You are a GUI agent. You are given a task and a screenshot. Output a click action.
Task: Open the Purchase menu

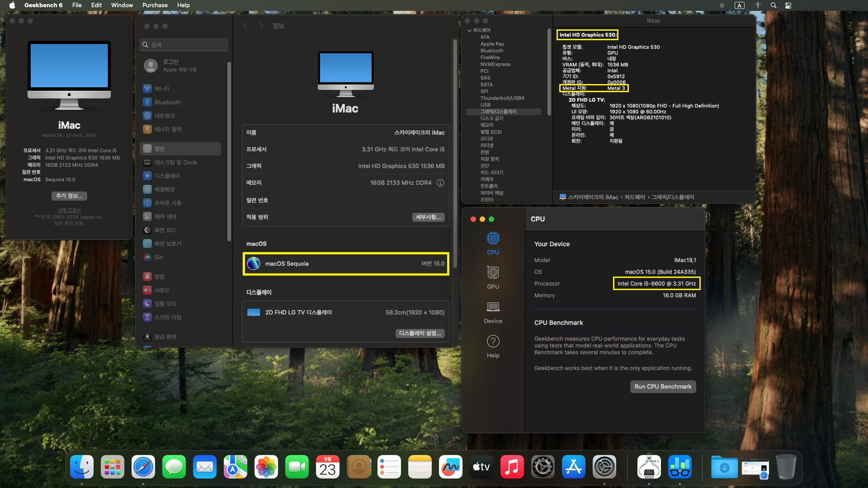155,5
